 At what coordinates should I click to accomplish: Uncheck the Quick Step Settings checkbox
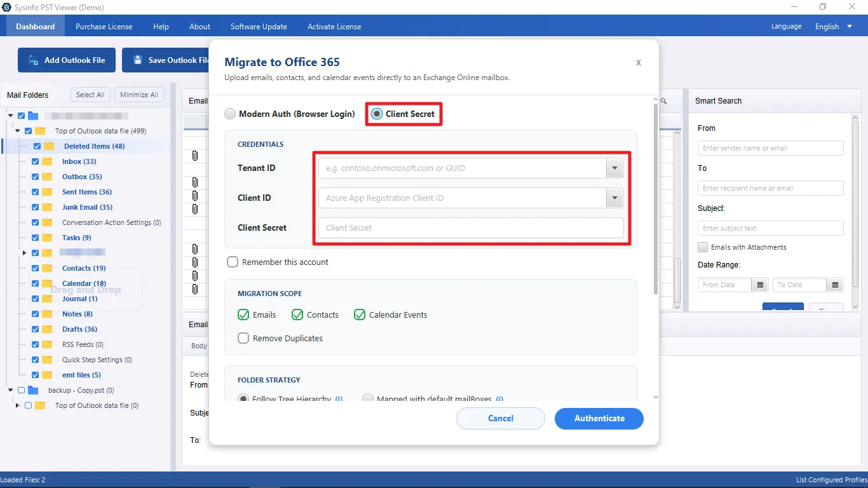click(36, 360)
